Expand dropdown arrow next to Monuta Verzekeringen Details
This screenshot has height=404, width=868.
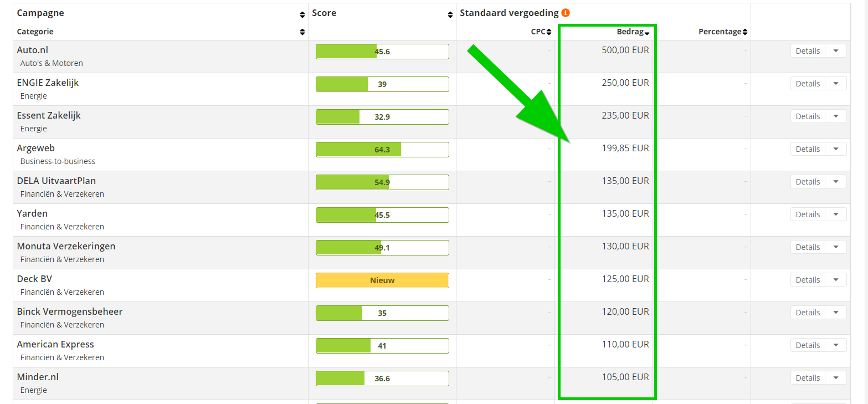pos(836,247)
